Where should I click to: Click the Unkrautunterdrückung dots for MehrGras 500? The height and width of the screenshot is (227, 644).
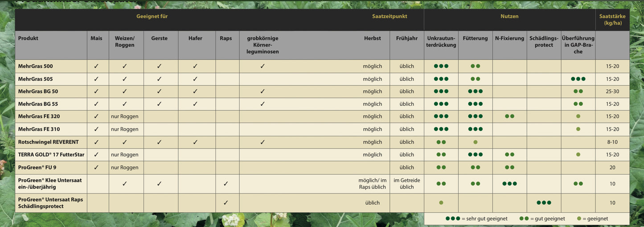(441, 66)
